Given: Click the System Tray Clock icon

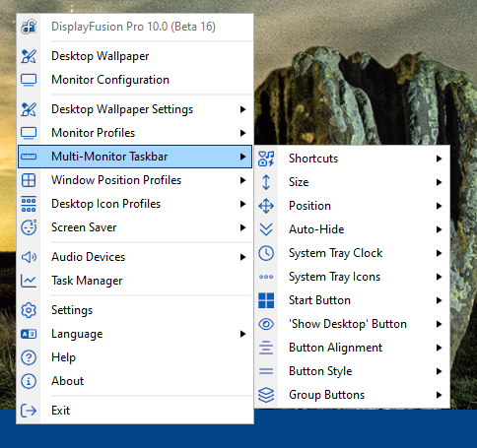Looking at the screenshot, I should pos(266,253).
